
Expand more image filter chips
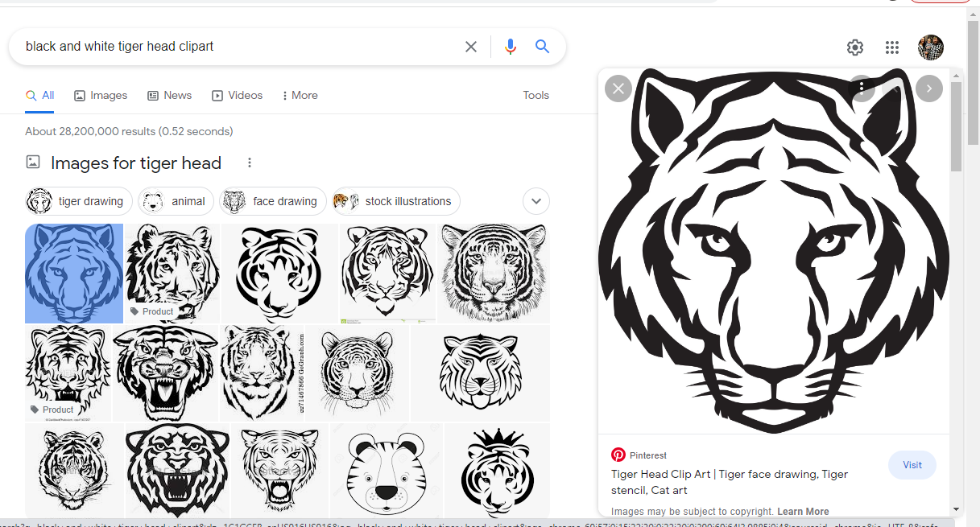point(535,201)
